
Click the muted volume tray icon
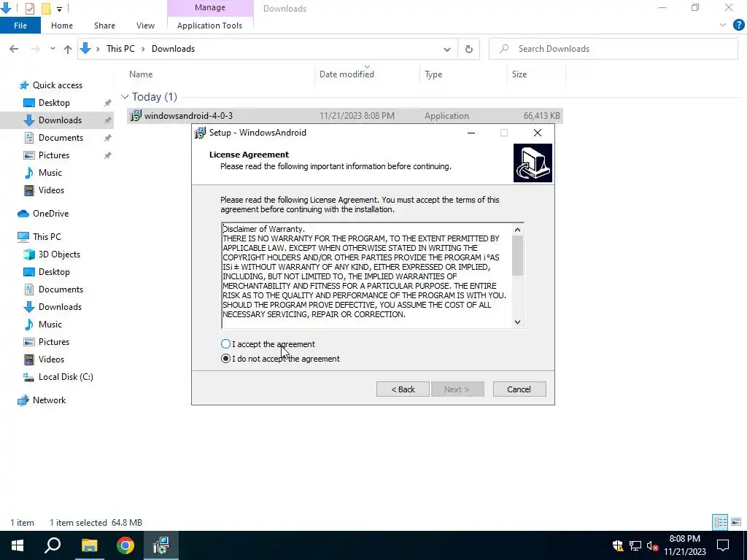pyautogui.click(x=652, y=545)
